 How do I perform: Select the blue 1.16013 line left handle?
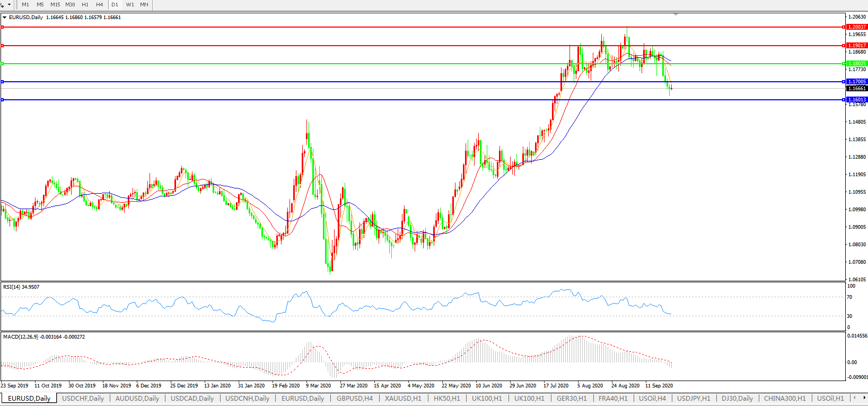click(3, 100)
